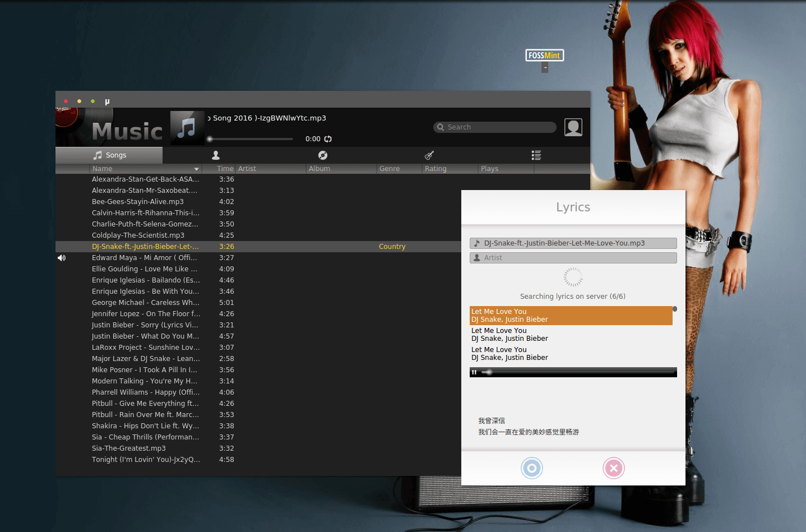Image resolution: width=806 pixels, height=532 pixels.
Task: Focus the Search field
Action: click(495, 127)
